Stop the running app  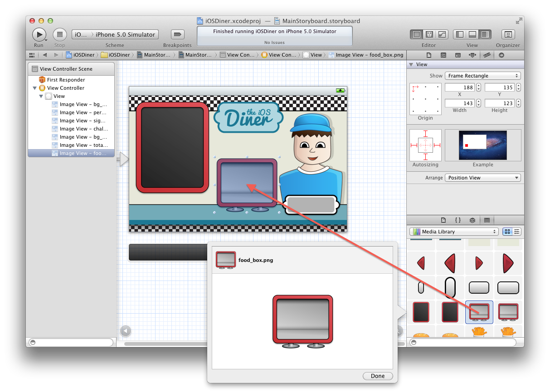pos(59,34)
